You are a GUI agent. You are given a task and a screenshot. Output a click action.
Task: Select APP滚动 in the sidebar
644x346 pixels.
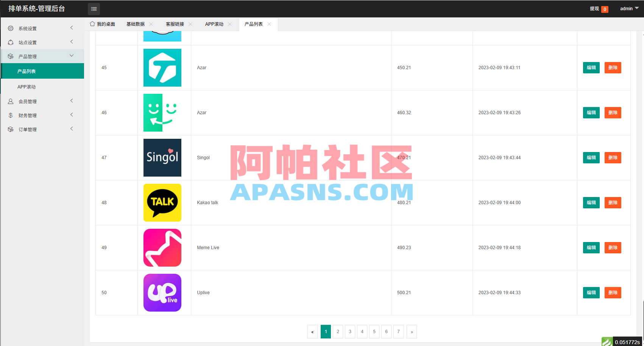click(43, 87)
